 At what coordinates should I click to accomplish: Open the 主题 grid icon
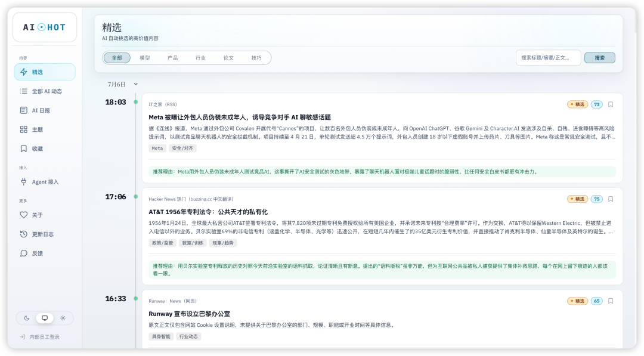click(24, 129)
